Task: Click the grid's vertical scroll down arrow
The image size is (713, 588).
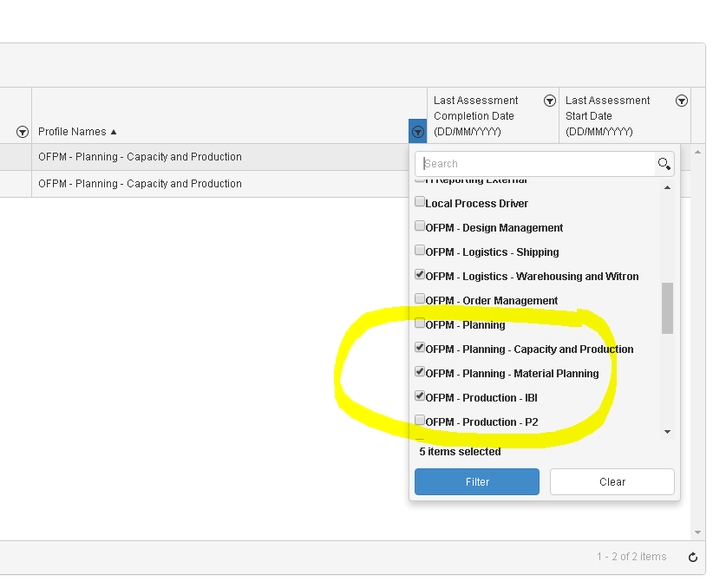Action: tap(697, 532)
